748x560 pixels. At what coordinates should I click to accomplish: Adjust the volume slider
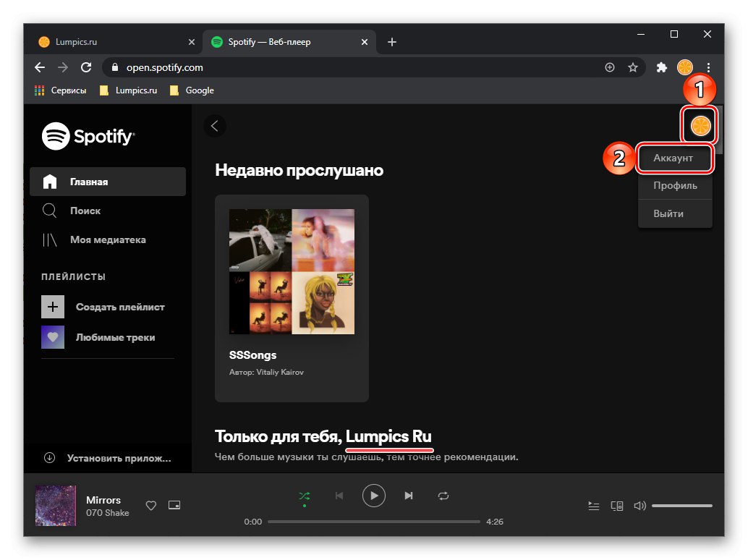(x=682, y=506)
